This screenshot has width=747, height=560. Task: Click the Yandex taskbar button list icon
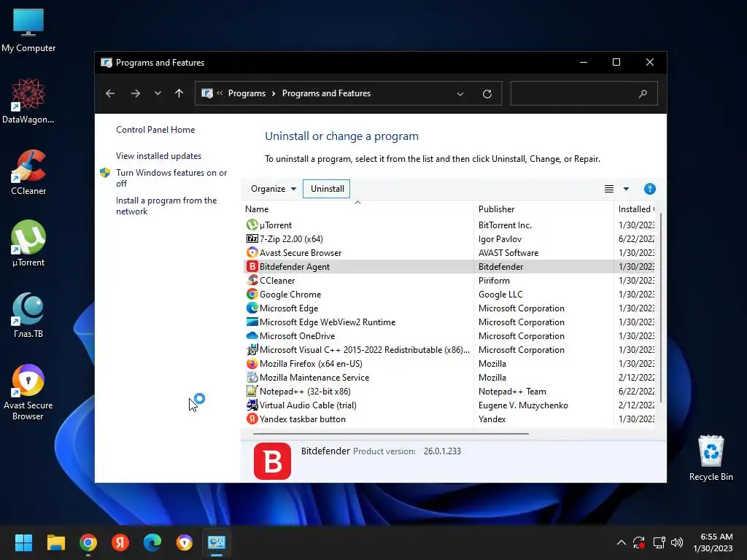[x=252, y=419]
